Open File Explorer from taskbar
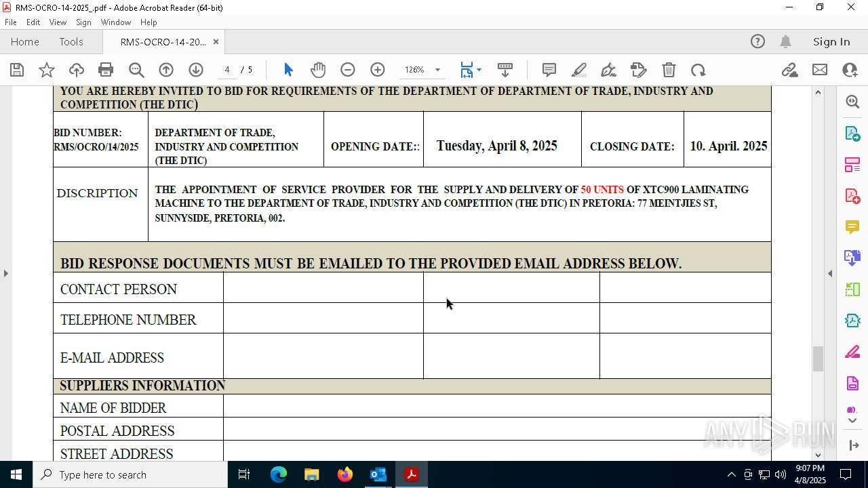The image size is (868, 488). (x=311, y=474)
